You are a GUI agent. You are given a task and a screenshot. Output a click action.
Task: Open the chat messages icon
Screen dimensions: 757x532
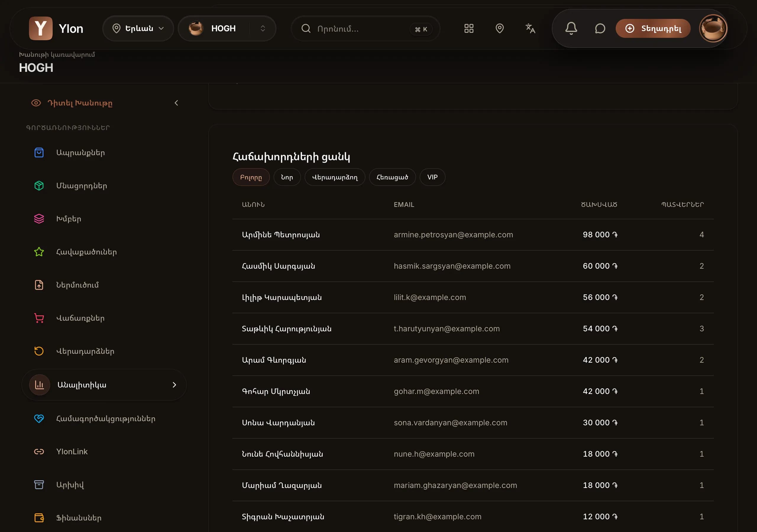click(600, 28)
